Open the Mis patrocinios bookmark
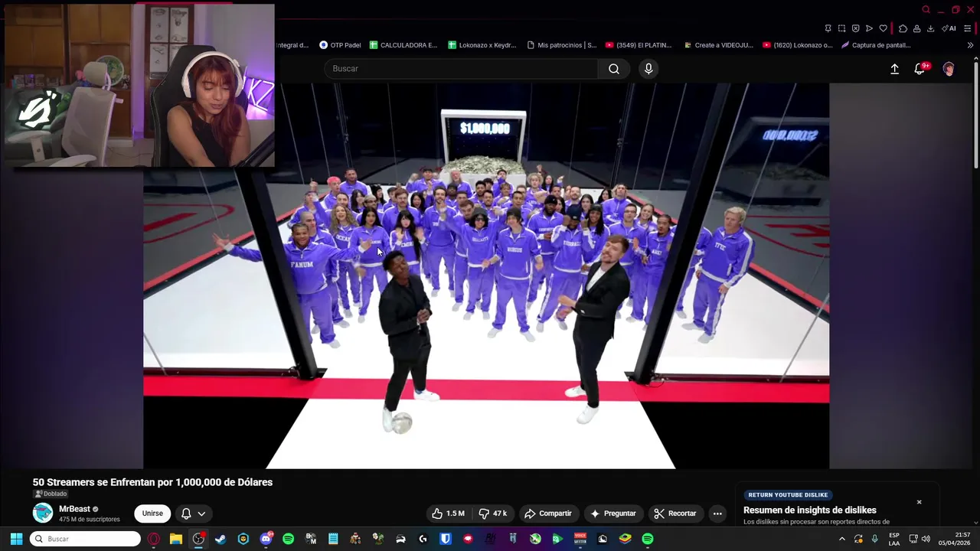The image size is (980, 551). 562,45
